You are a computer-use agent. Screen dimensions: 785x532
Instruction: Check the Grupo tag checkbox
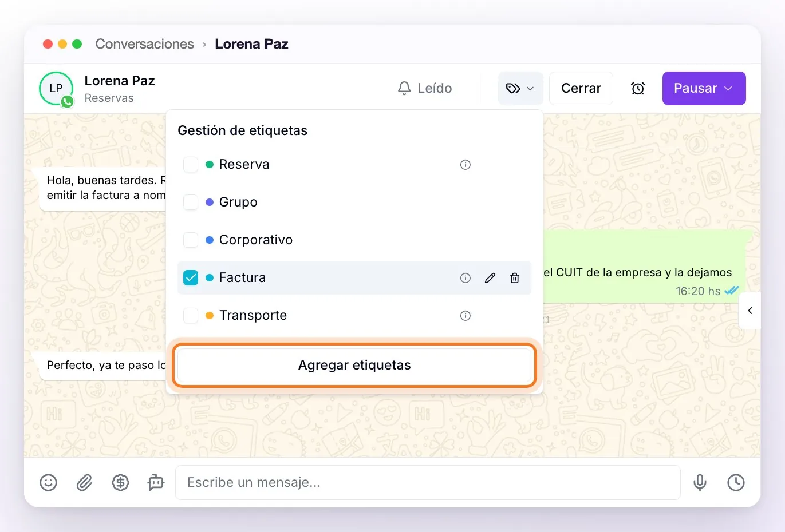pyautogui.click(x=191, y=203)
